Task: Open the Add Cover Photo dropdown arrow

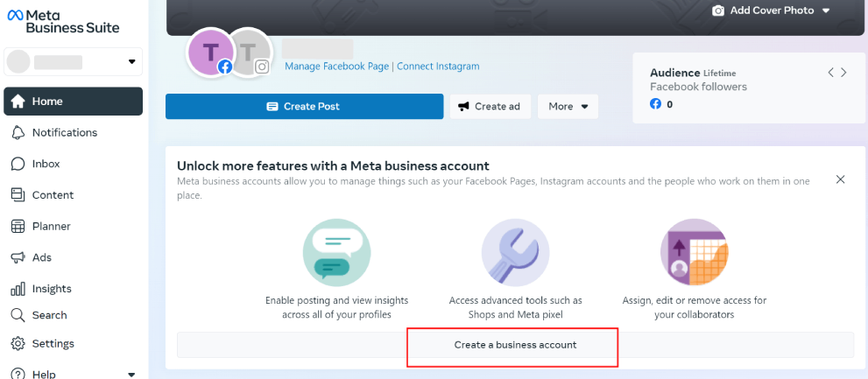Action: click(826, 11)
